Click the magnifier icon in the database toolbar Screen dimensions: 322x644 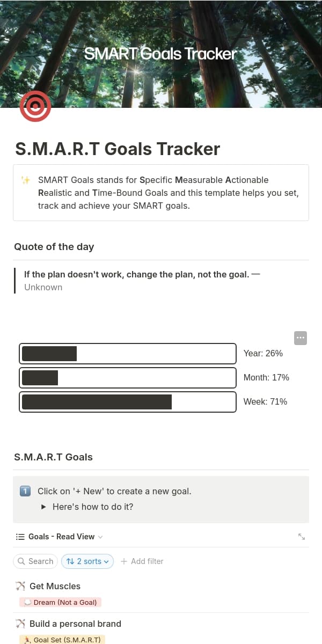22,561
